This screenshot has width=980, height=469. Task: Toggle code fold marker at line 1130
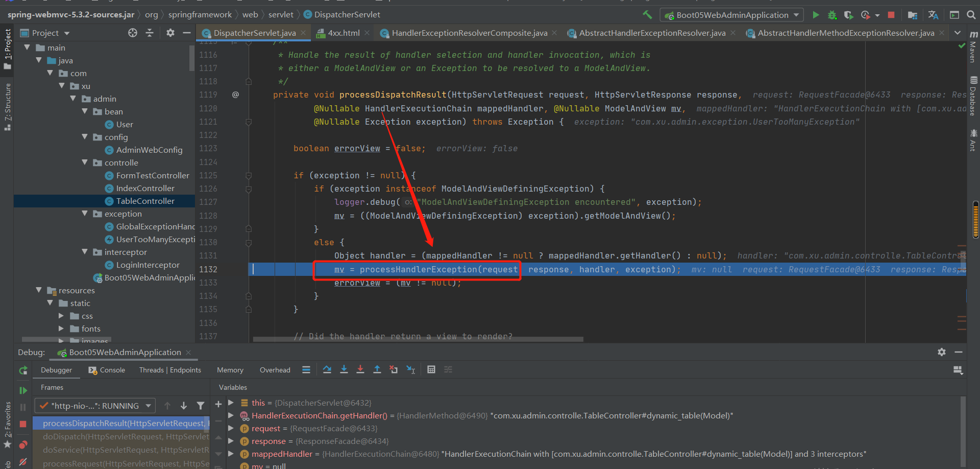(249, 243)
